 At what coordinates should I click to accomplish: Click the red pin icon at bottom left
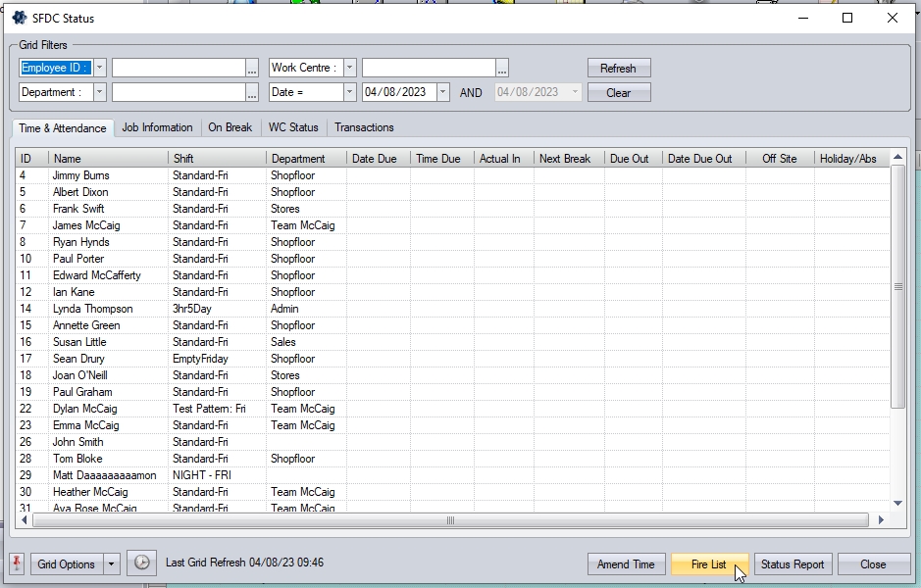click(x=17, y=563)
